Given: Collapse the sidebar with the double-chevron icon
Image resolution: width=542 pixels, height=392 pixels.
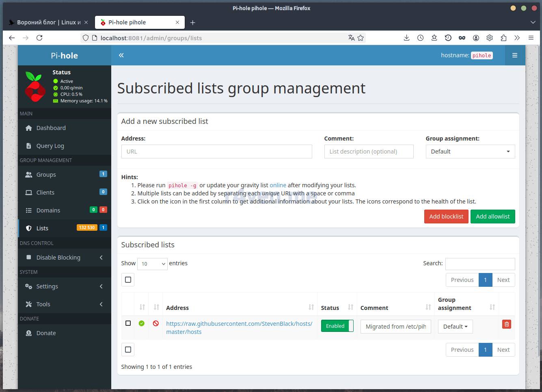Looking at the screenshot, I should point(121,55).
